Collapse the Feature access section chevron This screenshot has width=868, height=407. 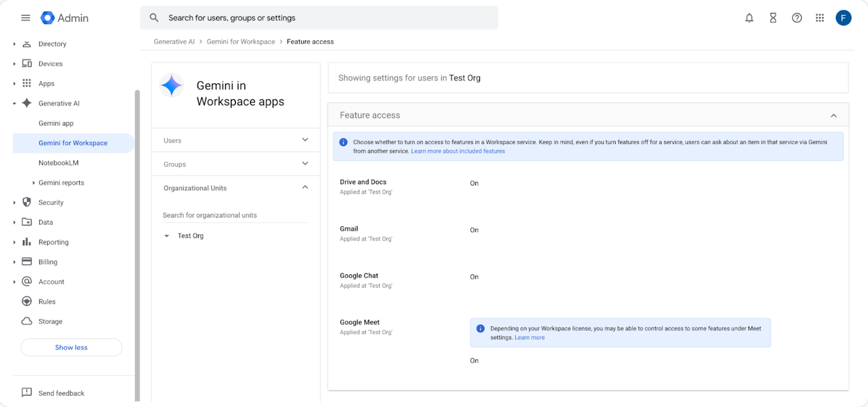click(833, 116)
